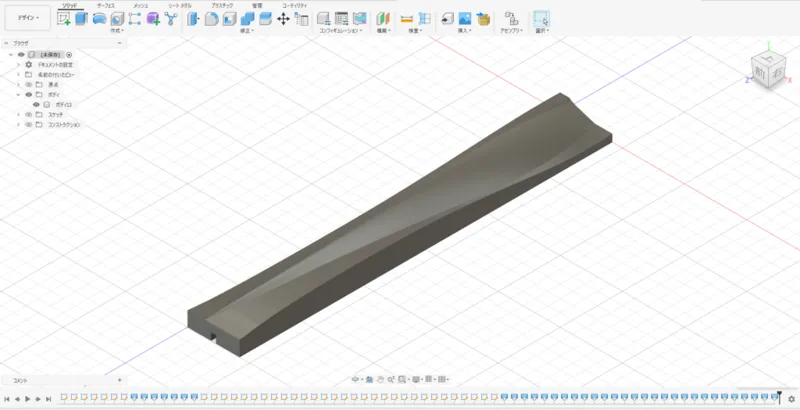Viewport: 800px width, 410px height.
Task: Select the Measure tool
Action: [407, 19]
